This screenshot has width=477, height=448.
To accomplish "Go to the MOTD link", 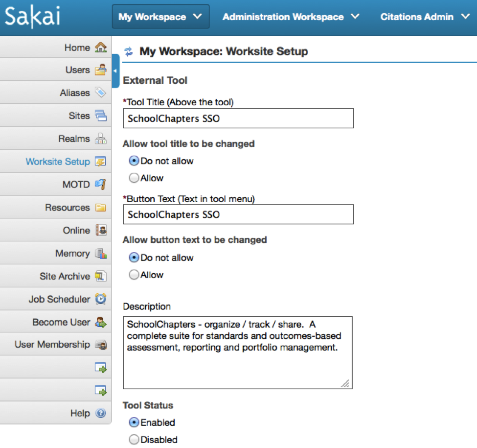I will [x=76, y=185].
